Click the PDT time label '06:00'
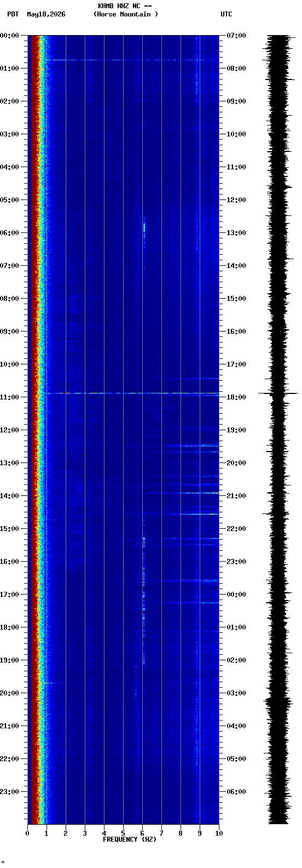 point(9,233)
